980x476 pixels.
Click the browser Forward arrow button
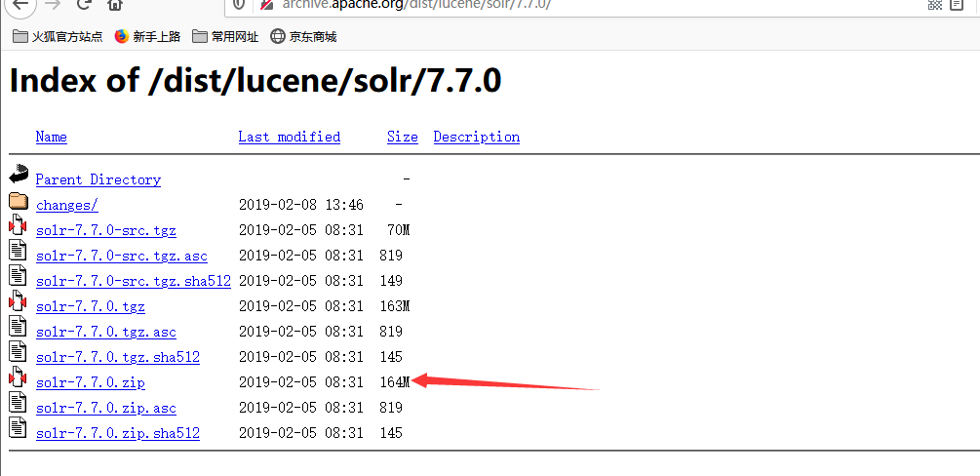point(53,4)
